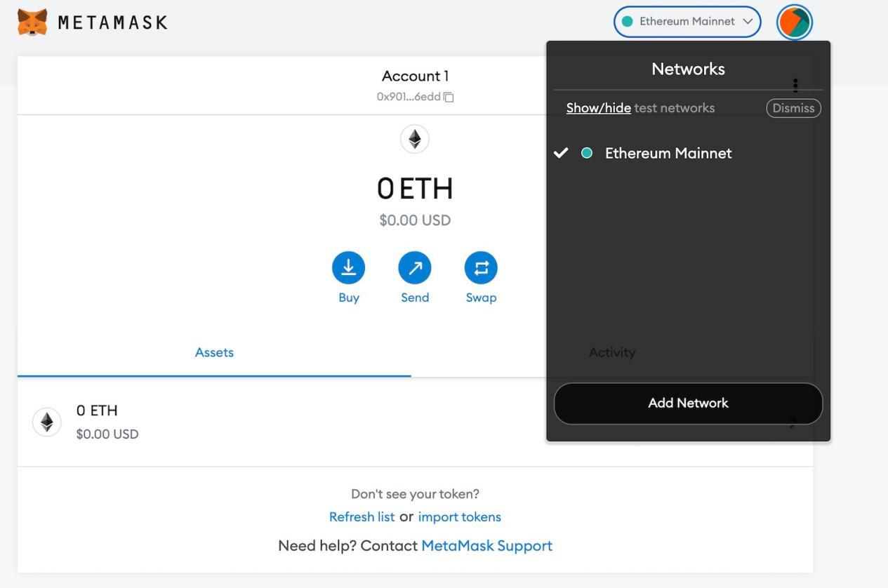
Task: Click the Add Network button
Action: 688,403
